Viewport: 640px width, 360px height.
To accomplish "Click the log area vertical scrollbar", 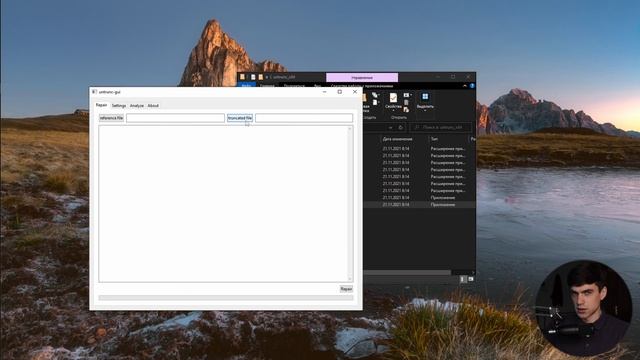I will point(350,204).
